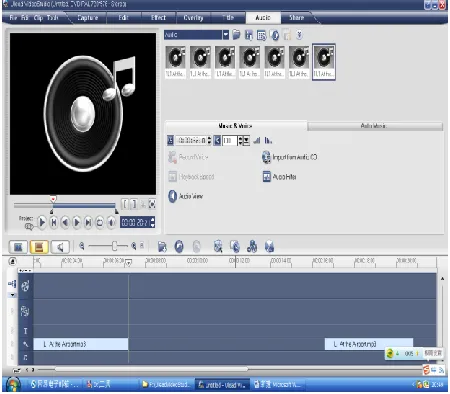The image size is (450, 394).
Task: Click Insert Media Files icon
Action: [162, 247]
